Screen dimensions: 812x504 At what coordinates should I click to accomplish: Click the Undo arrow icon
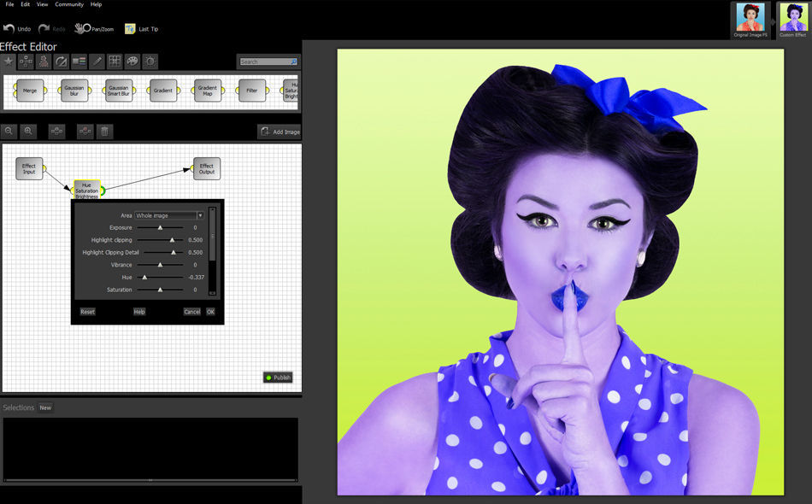click(9, 29)
